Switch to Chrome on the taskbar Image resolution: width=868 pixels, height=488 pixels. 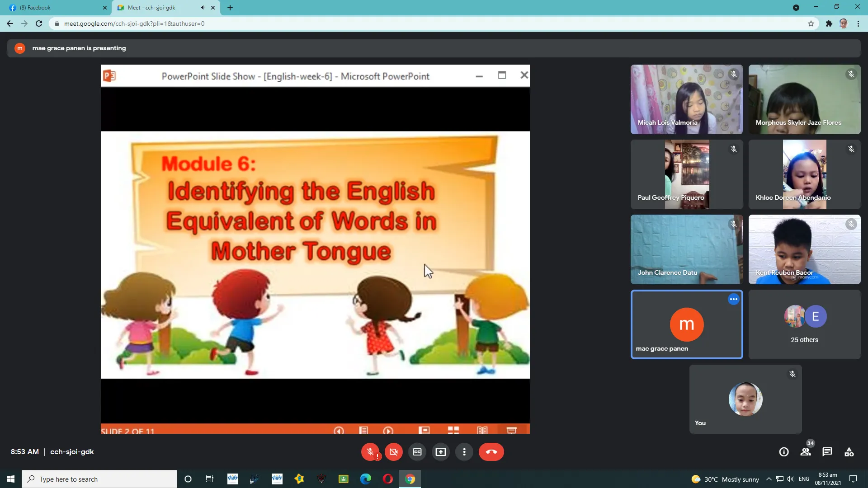click(410, 479)
